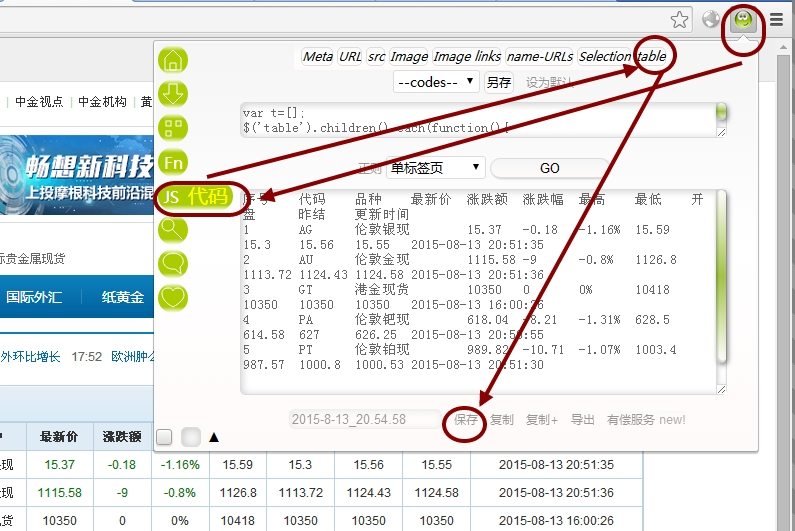Click the 另存 button
Viewport: 795px width, 531px height.
tap(498, 82)
